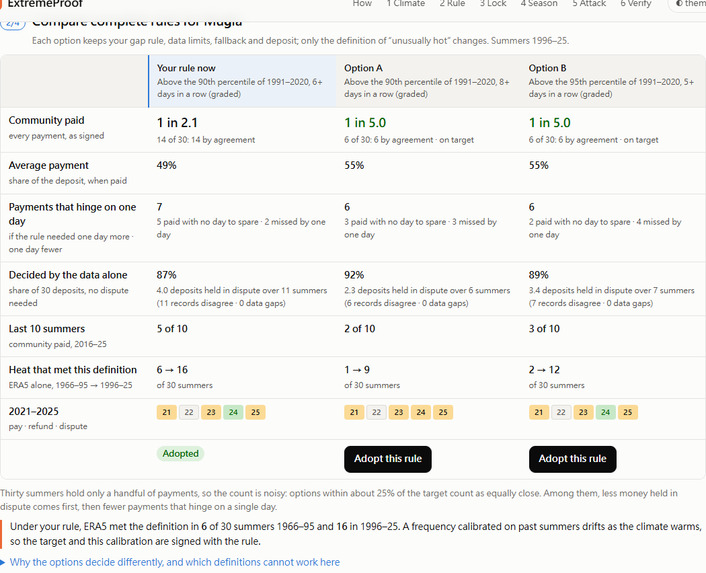Screen dimensions: 706x573
Task: Select the Your rule now column header
Action: 242,81
